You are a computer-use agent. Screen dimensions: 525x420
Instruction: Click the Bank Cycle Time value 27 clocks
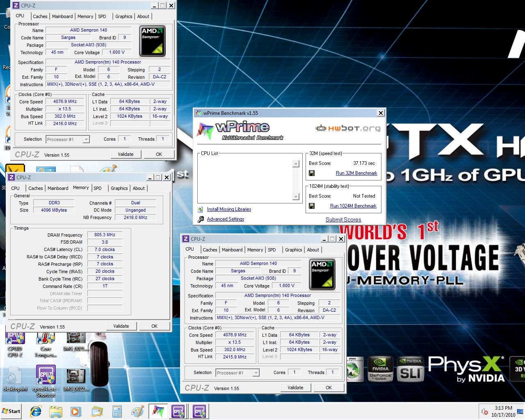tap(105, 278)
